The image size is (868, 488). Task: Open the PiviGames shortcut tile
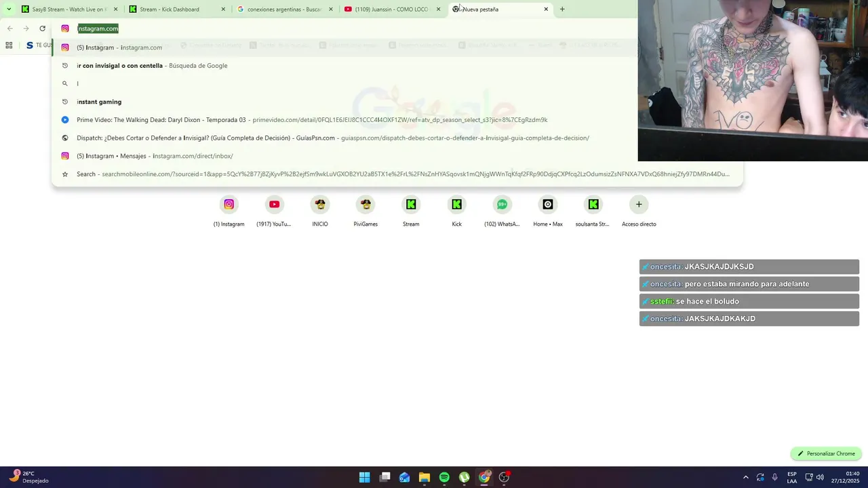click(366, 211)
